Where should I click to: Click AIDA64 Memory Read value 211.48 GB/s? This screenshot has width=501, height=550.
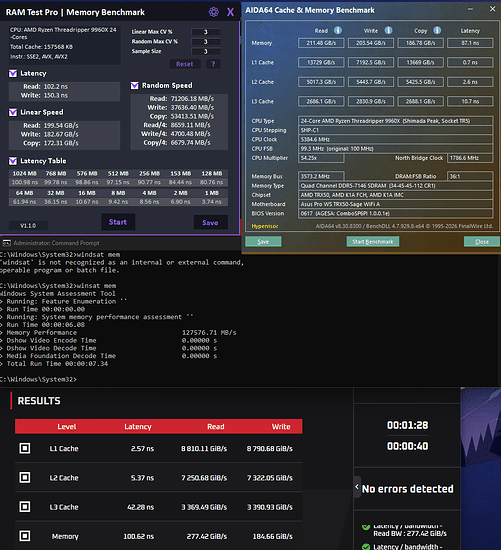(x=321, y=43)
